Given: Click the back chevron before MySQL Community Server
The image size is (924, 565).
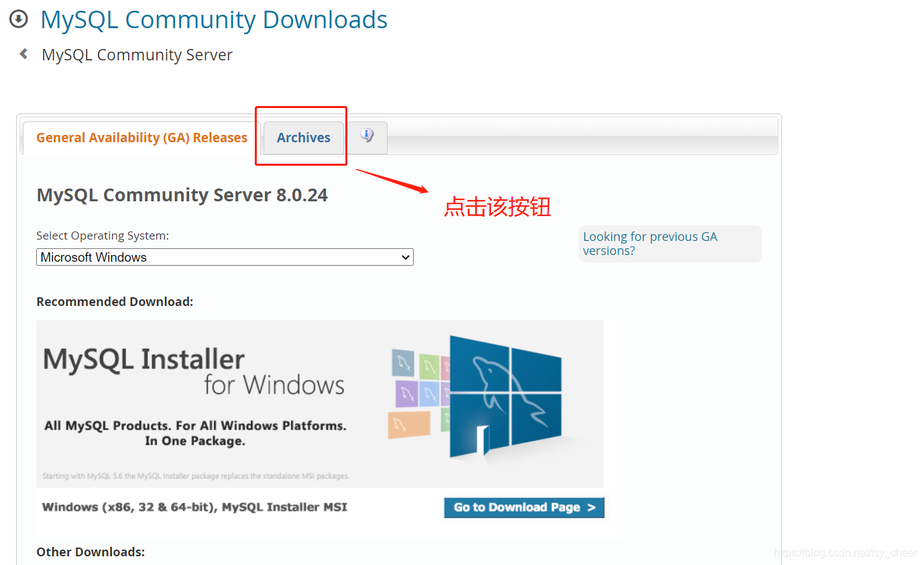Looking at the screenshot, I should coord(23,54).
